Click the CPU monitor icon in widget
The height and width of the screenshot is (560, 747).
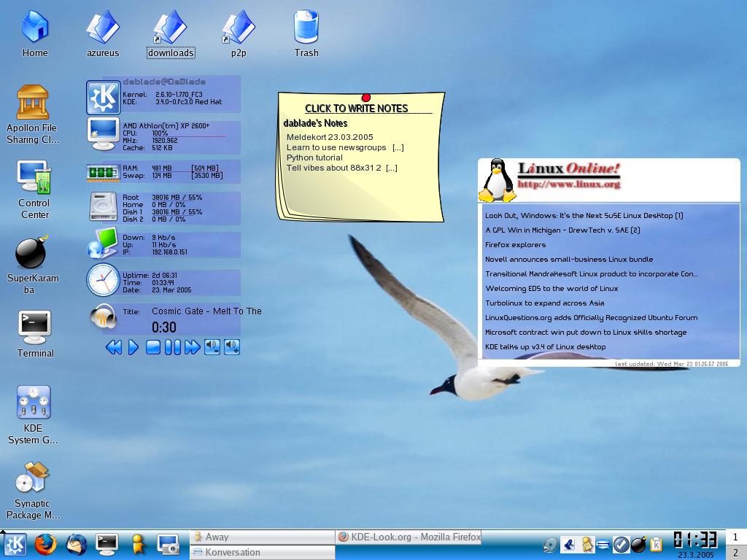104,133
